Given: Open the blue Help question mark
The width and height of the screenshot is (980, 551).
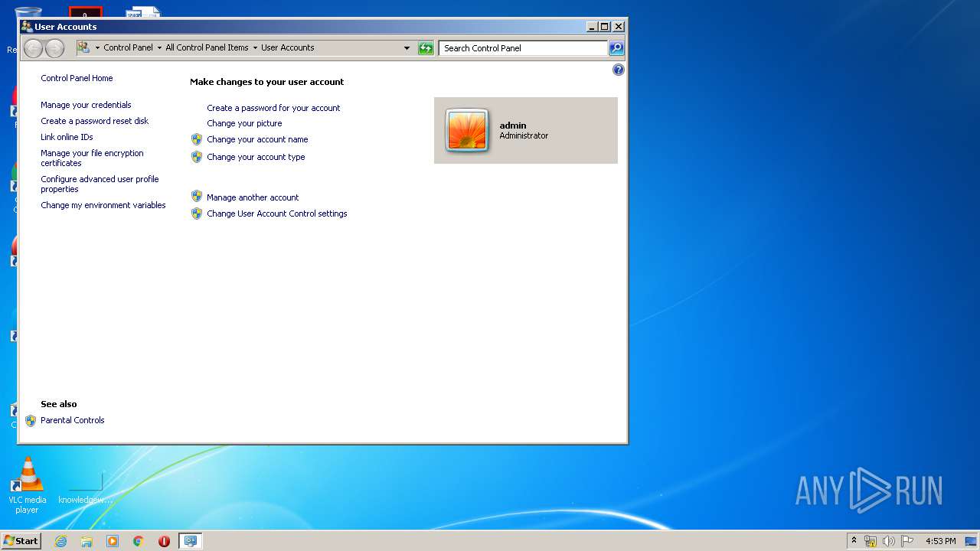Looking at the screenshot, I should click(619, 70).
